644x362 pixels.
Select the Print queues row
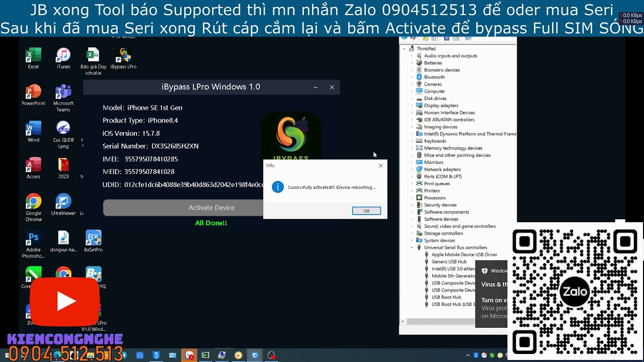[437, 184]
